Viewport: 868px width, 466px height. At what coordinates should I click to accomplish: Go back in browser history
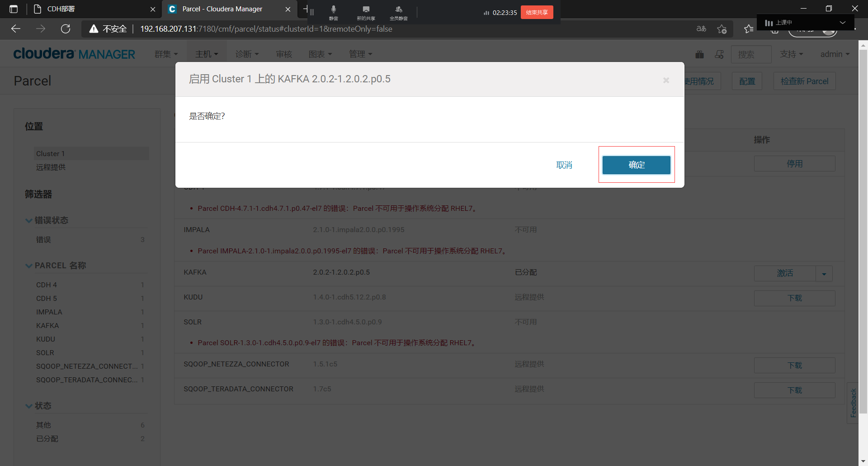[x=16, y=29]
